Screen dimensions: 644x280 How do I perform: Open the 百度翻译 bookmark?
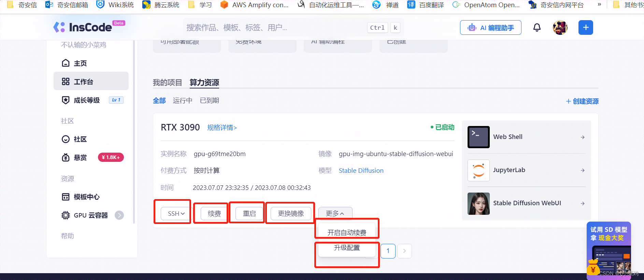(426, 5)
